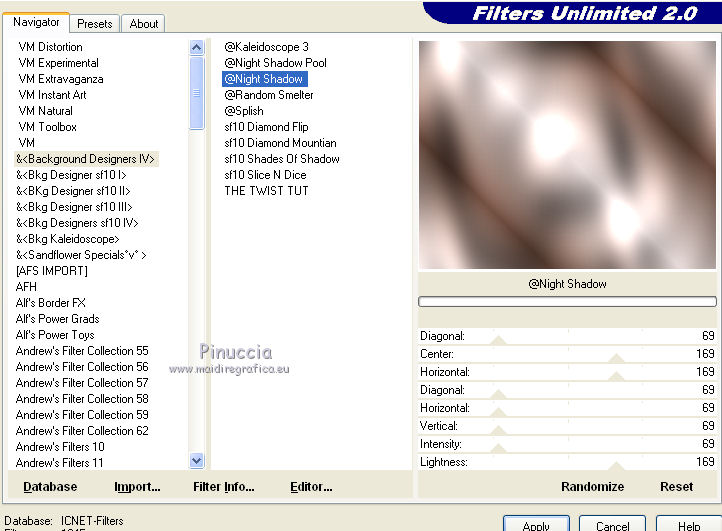Select &<BKg Designer sf10 II> category
Screen dimensions: 722x531
tap(73, 191)
